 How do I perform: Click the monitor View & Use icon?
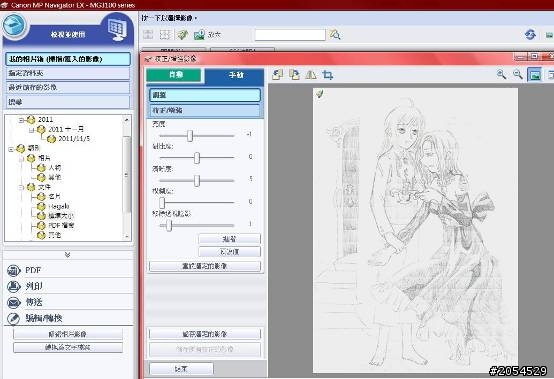118,30
